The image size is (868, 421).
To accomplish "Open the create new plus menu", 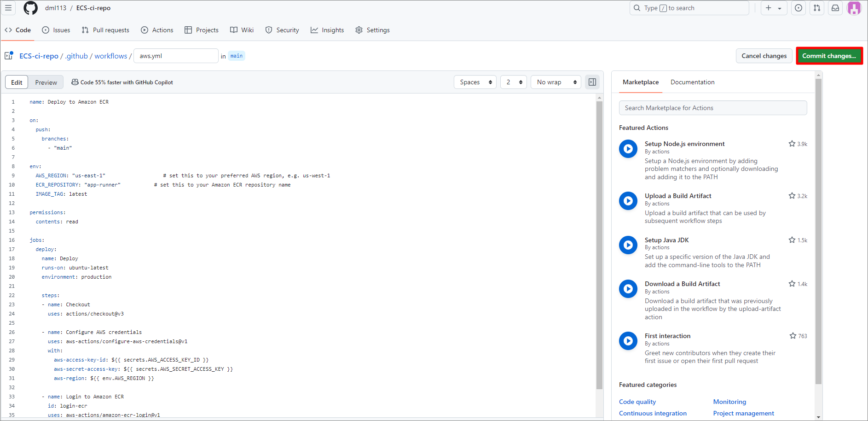I will [774, 8].
